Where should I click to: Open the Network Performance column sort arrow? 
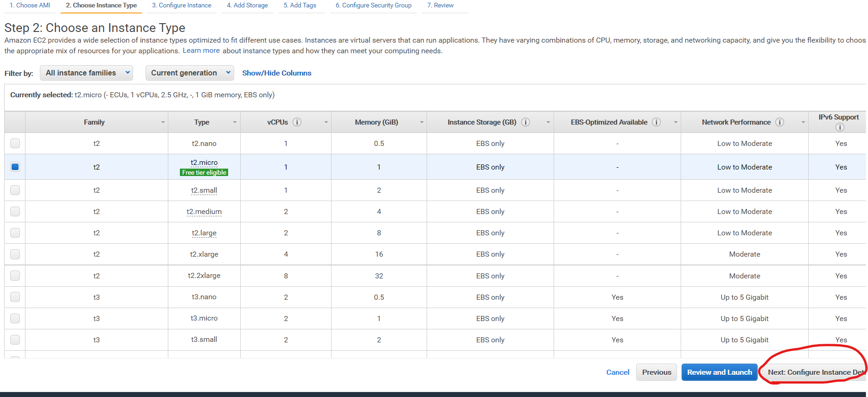803,122
